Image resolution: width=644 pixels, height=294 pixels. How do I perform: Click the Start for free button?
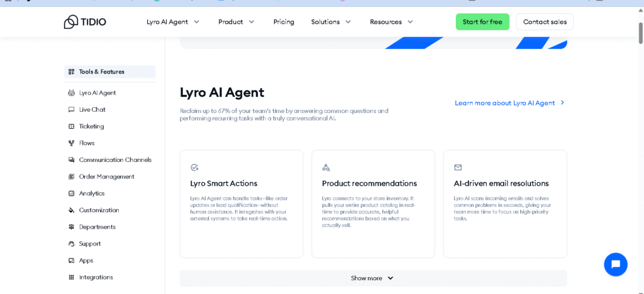[482, 22]
